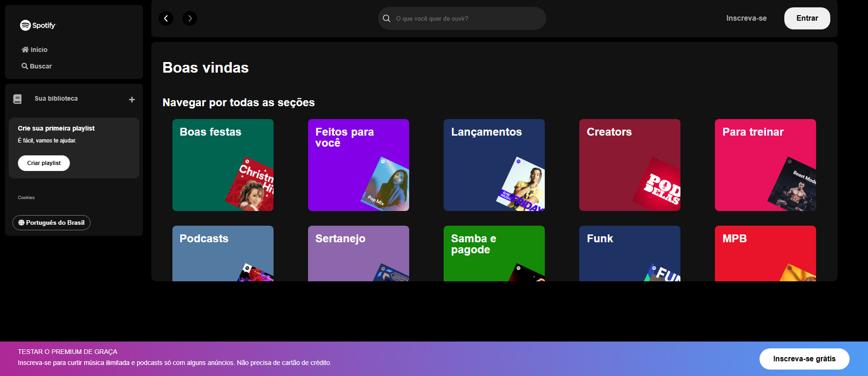The height and width of the screenshot is (376, 868).
Task: Click the Entrar button
Action: click(807, 18)
